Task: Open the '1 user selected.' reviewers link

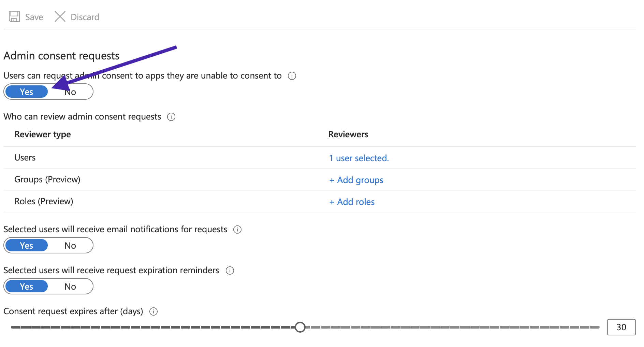Action: [359, 158]
